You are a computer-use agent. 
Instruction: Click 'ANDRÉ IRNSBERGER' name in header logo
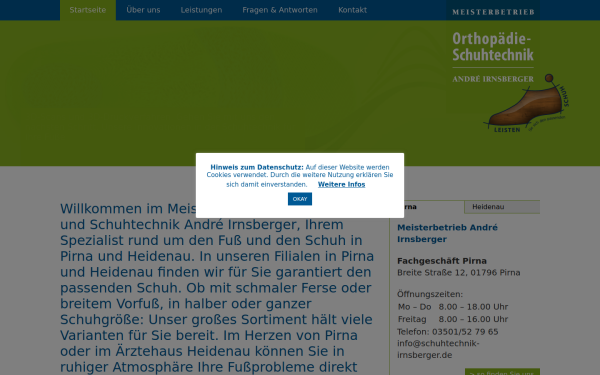pos(493,79)
